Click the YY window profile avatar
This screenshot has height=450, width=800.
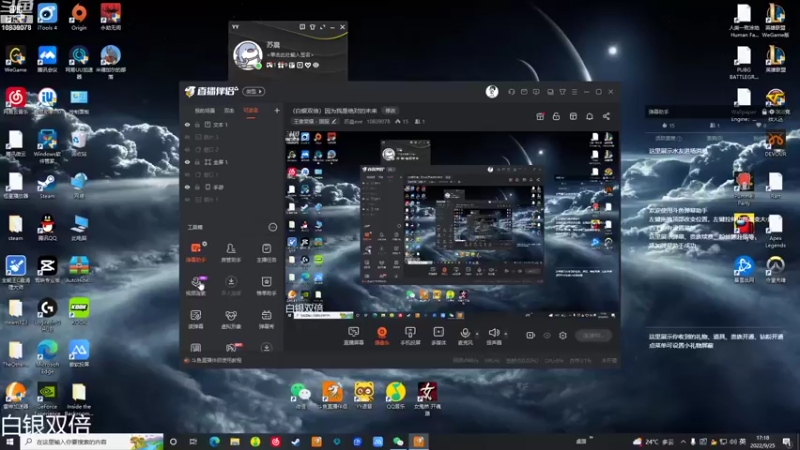coord(247,55)
